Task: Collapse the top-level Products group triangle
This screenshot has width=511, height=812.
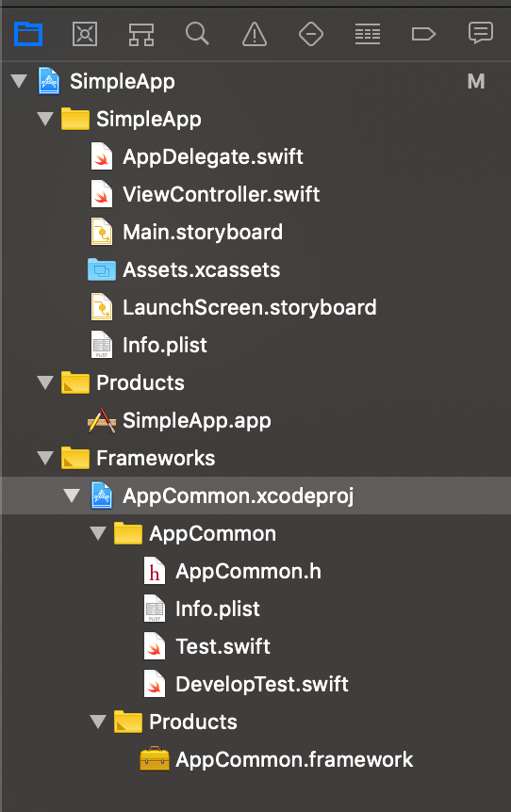Action: pyautogui.click(x=45, y=382)
